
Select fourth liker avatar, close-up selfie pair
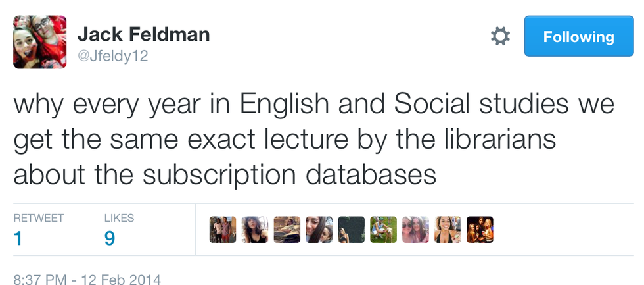[319, 230]
